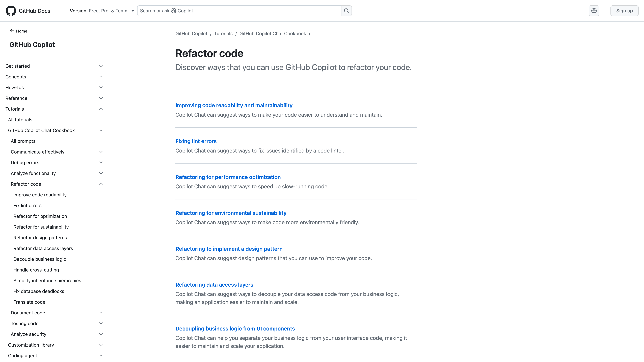Focus the Search or ask Copilot field
Viewport: 644px width, 362px height.
[239, 11]
